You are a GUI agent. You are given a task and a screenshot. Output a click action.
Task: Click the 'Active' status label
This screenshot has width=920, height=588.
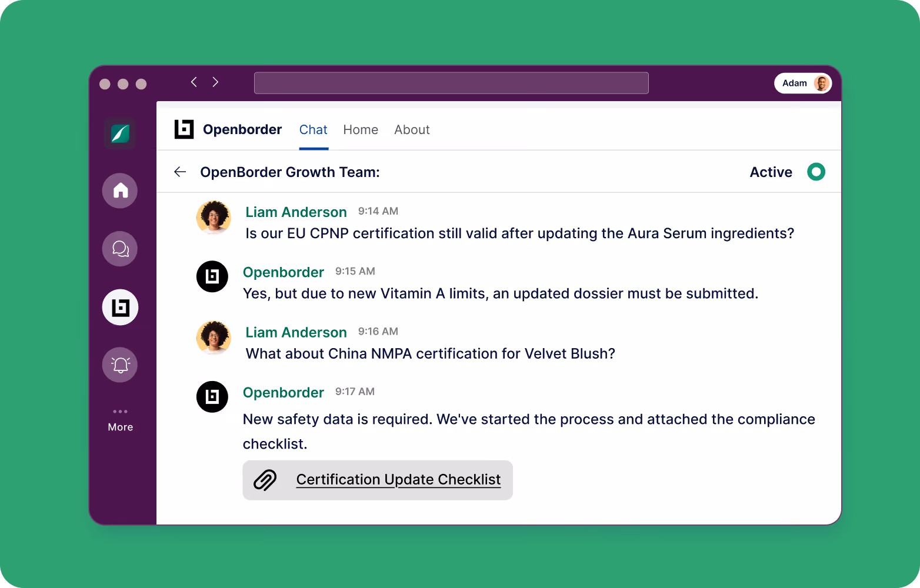point(771,172)
